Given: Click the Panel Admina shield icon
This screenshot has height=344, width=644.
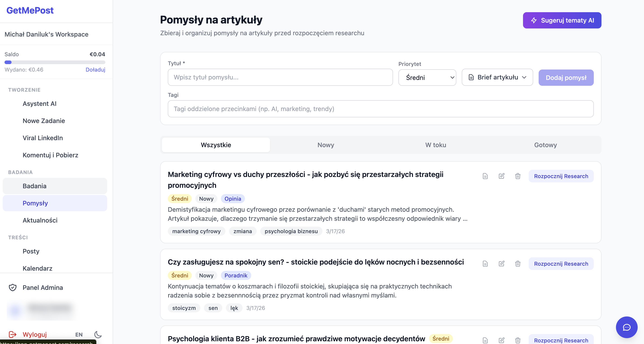Looking at the screenshot, I should coord(12,288).
